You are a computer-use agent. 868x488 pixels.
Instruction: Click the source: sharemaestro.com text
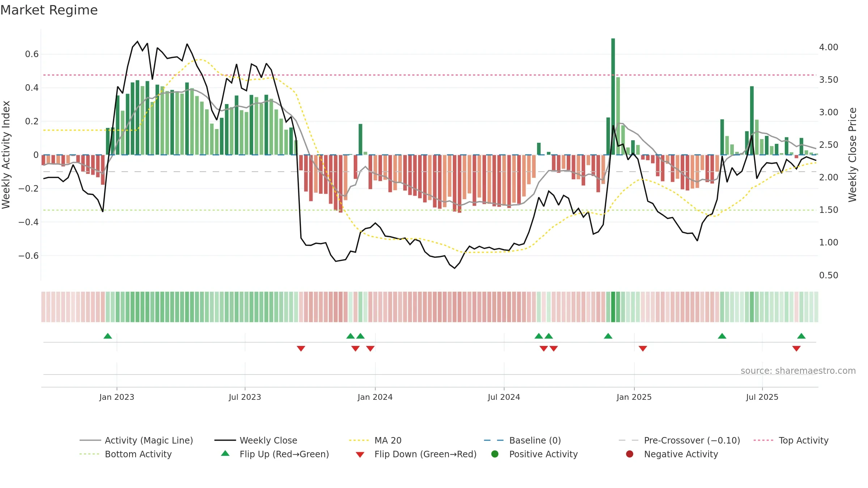(x=798, y=371)
